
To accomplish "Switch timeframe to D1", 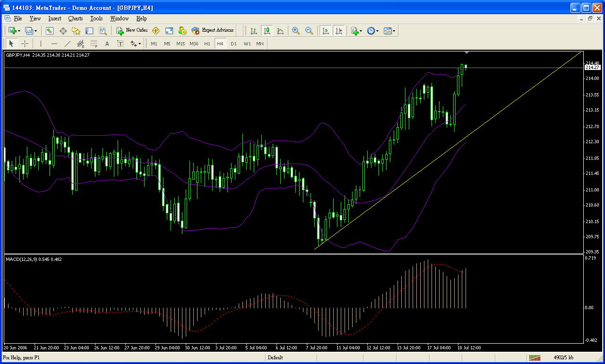I will 233,43.
